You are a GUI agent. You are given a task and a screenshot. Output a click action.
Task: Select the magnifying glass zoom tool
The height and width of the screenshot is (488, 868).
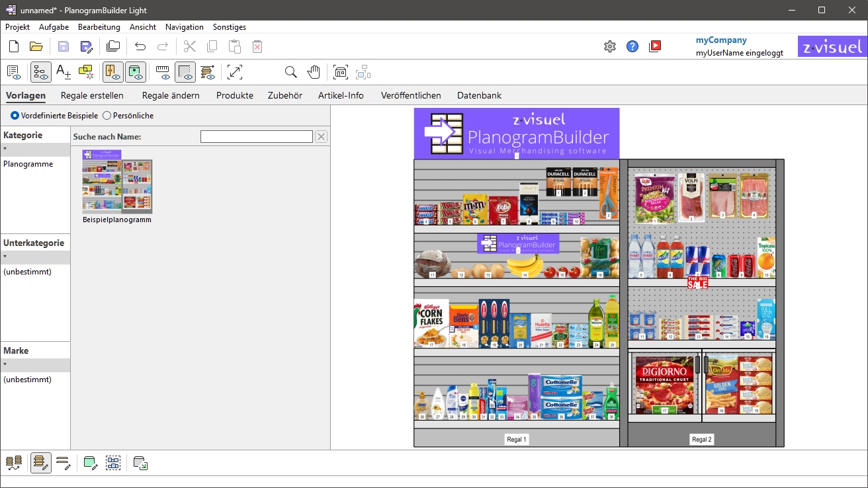click(x=291, y=71)
